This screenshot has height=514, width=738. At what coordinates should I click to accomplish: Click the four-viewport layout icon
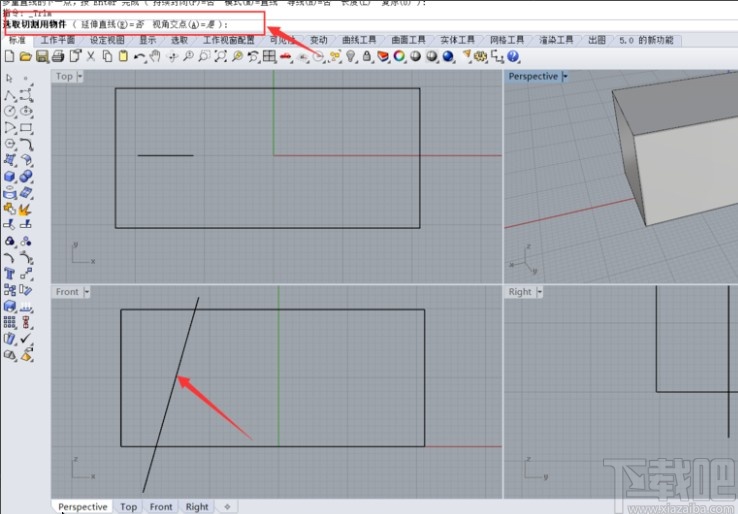269,57
